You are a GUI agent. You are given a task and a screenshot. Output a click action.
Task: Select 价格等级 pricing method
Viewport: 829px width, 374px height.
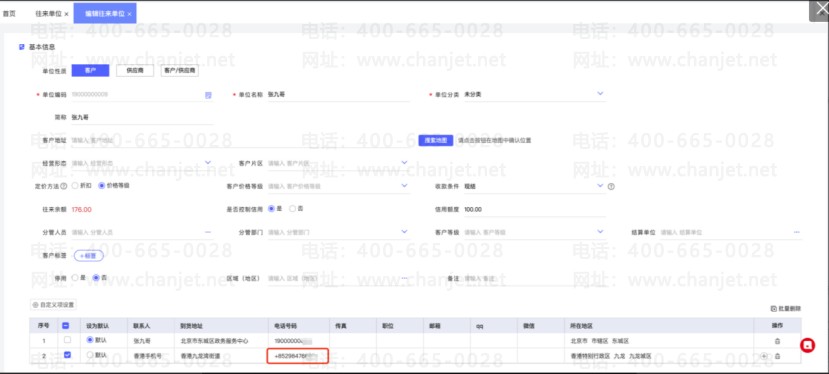(102, 186)
